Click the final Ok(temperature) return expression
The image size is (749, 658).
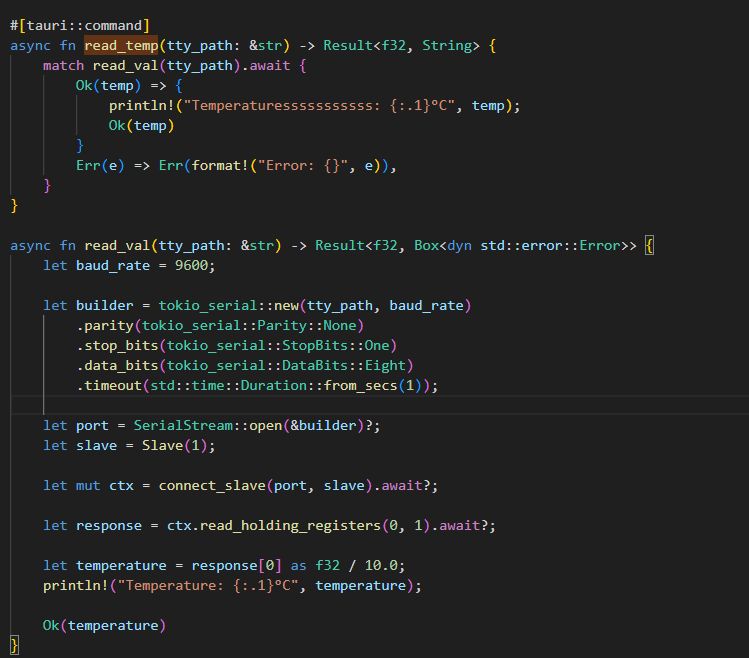[x=104, y=625]
